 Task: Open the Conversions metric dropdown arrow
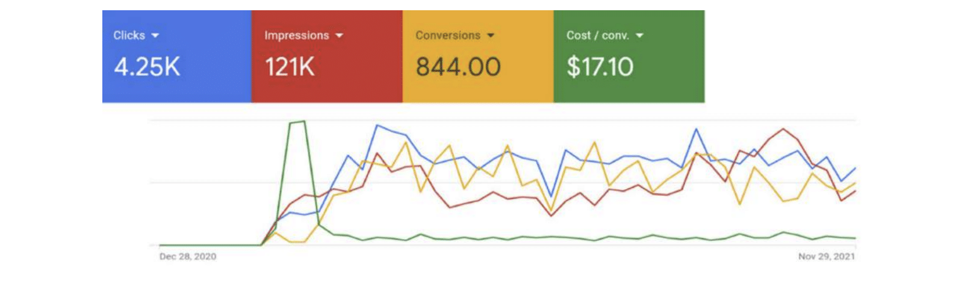[491, 36]
